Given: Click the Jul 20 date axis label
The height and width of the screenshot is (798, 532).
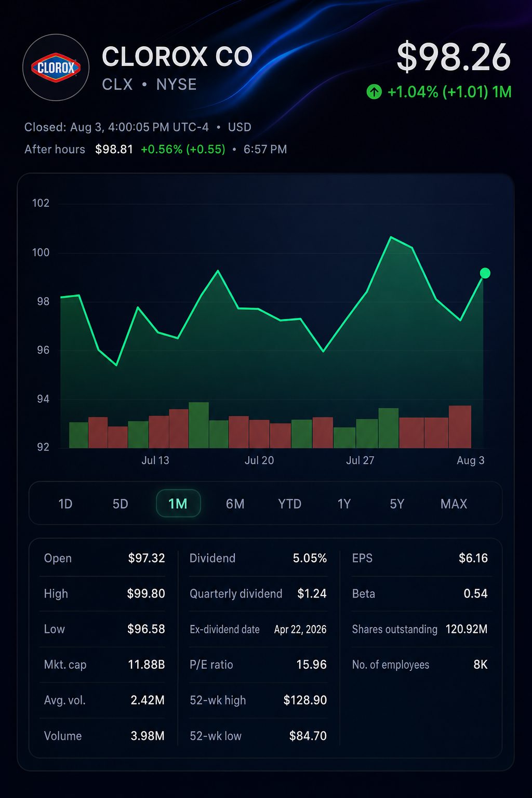Looking at the screenshot, I should [259, 460].
